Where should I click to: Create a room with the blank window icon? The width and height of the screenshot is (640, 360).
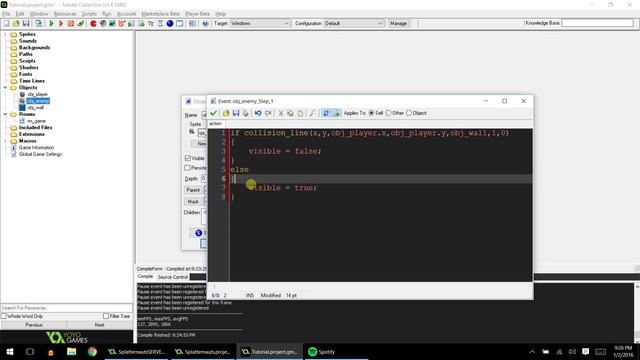[180, 24]
